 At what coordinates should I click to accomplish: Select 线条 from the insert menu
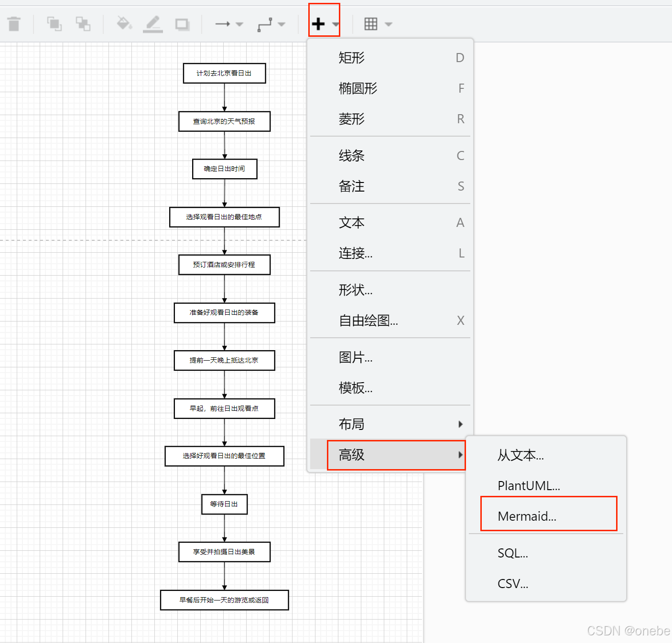[x=390, y=156]
